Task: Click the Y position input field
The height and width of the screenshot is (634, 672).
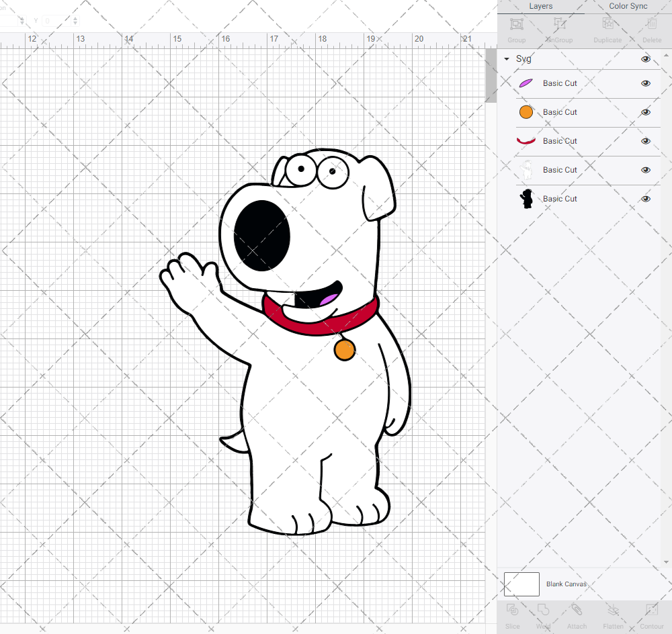Action: click(56, 21)
